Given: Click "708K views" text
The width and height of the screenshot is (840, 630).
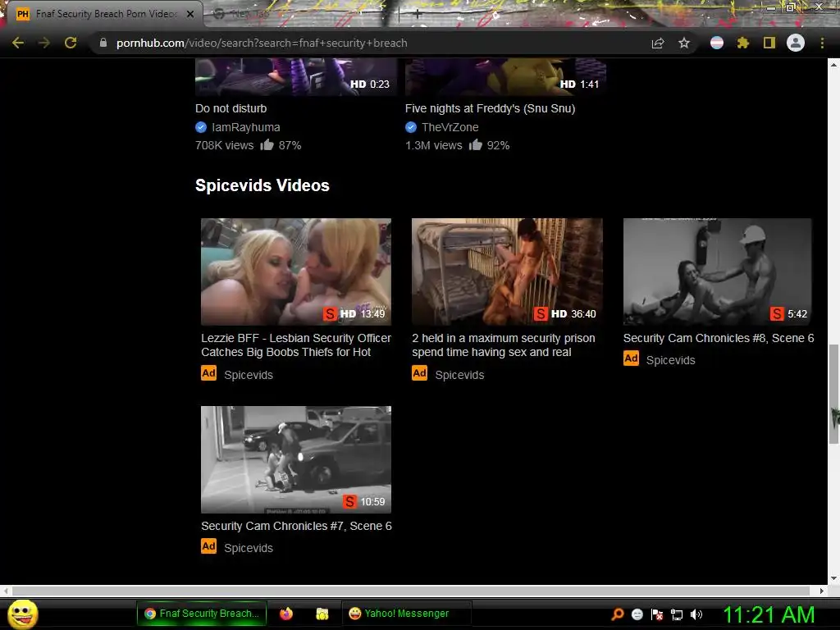Looking at the screenshot, I should coord(225,145).
